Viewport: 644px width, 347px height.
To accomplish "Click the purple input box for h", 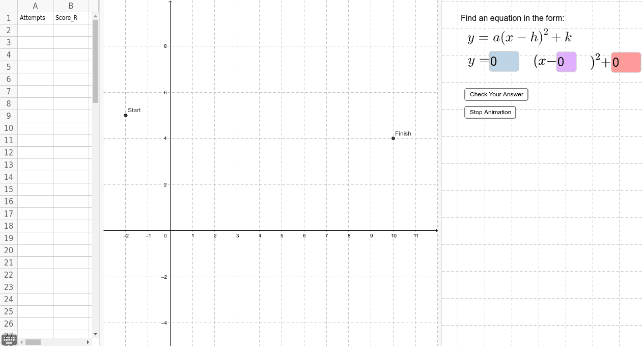I will (566, 62).
